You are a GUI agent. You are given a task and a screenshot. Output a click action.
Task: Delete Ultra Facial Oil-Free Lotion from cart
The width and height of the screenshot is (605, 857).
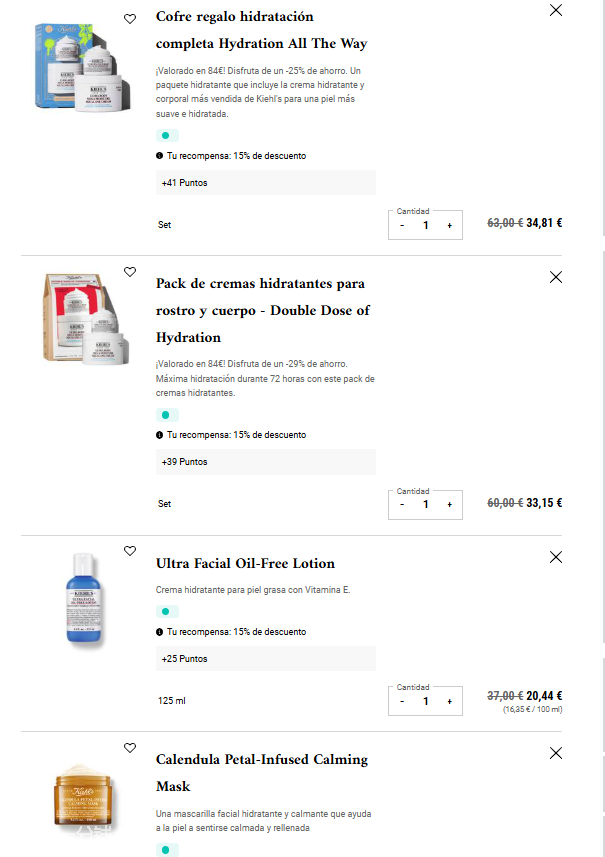click(556, 557)
